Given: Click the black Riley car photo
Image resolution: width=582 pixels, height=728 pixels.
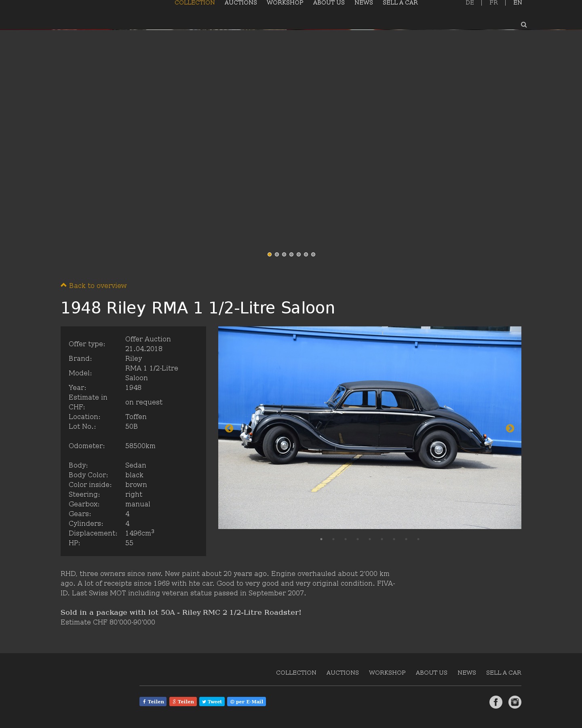Looking at the screenshot, I should [370, 427].
